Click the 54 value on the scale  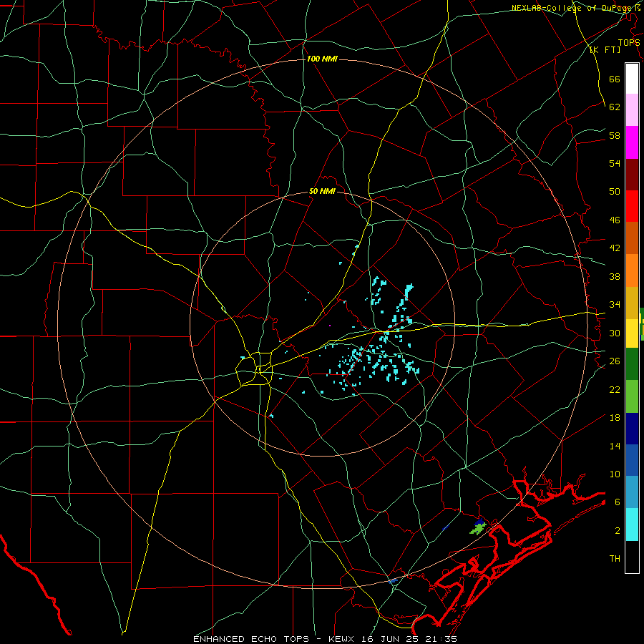point(615,163)
